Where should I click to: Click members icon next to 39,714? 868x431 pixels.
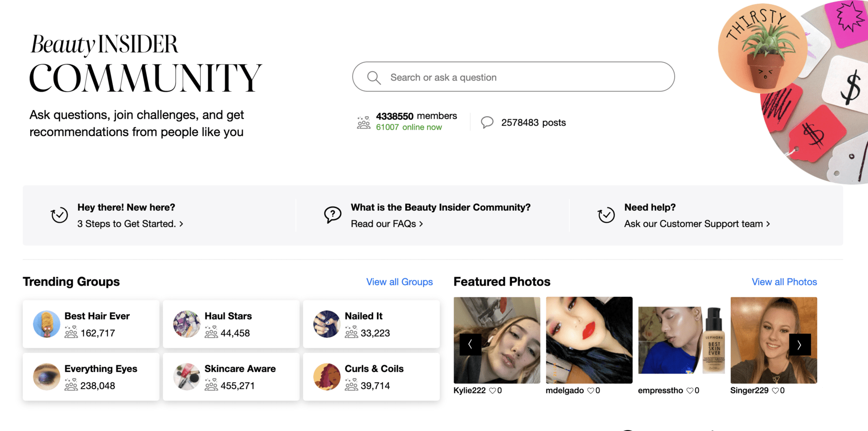pyautogui.click(x=351, y=385)
